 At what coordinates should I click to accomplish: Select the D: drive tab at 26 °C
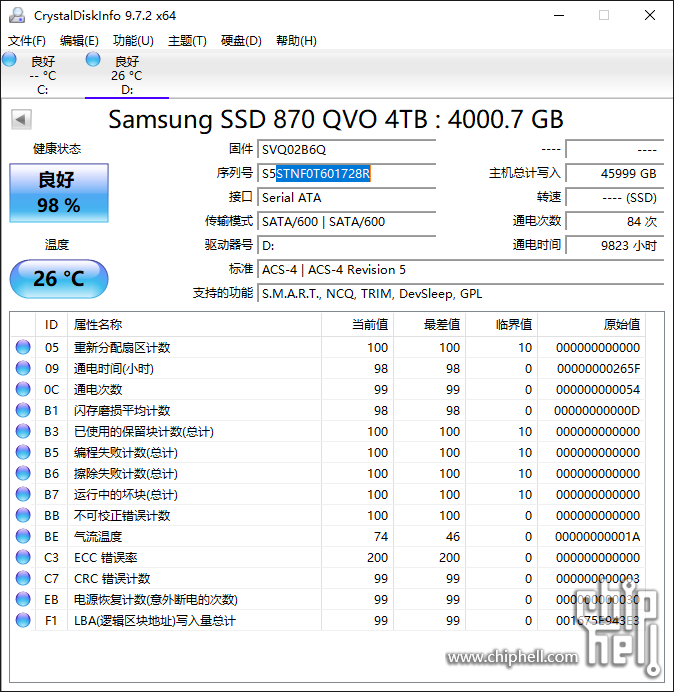coord(127,75)
